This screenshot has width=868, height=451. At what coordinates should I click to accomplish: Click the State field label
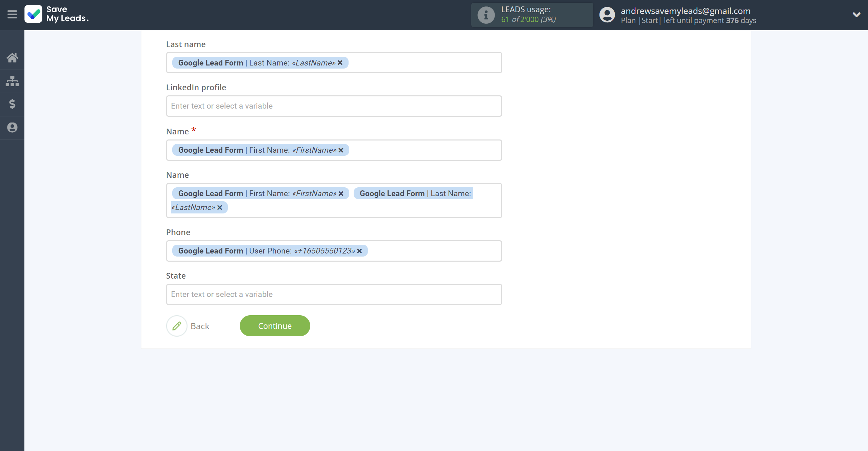point(176,276)
